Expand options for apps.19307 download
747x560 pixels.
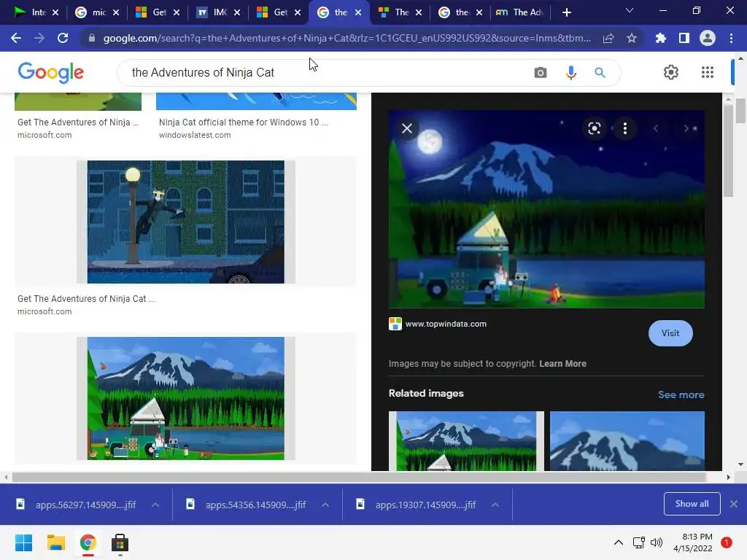(495, 505)
